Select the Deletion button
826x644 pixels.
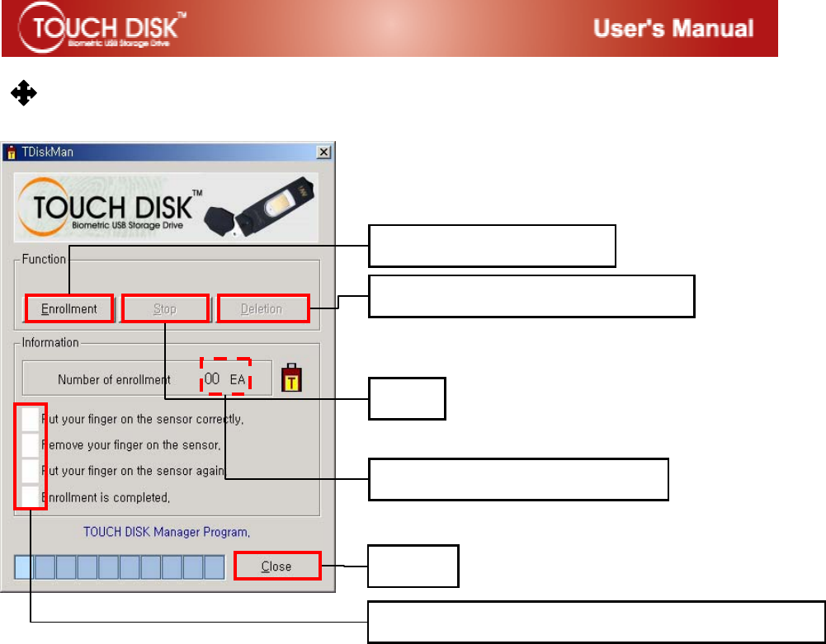click(262, 308)
